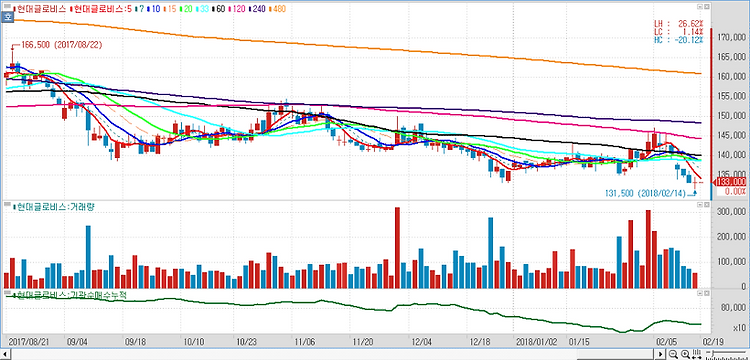Click the 11/06 date label

[305, 342]
